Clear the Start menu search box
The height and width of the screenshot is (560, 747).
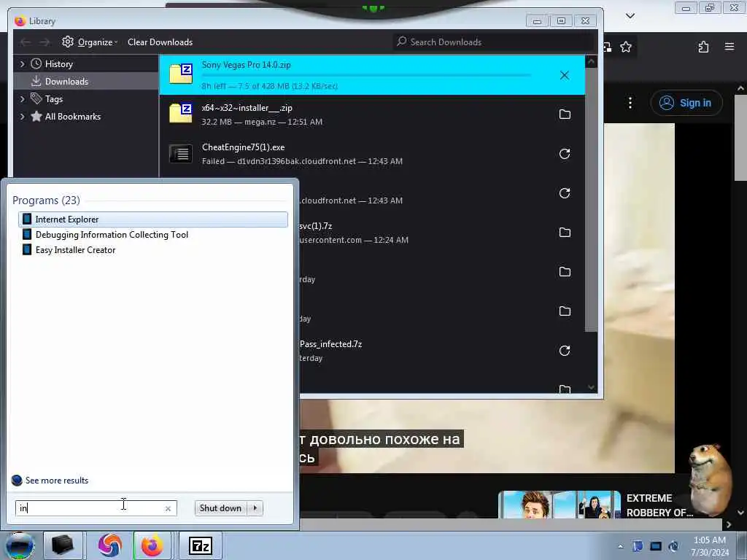click(168, 508)
